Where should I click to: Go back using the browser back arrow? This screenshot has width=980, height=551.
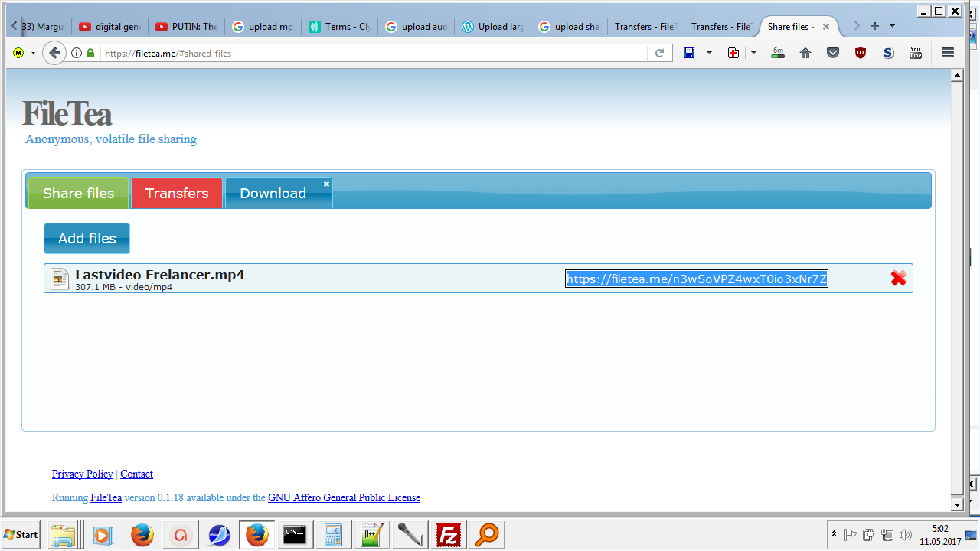click(54, 54)
